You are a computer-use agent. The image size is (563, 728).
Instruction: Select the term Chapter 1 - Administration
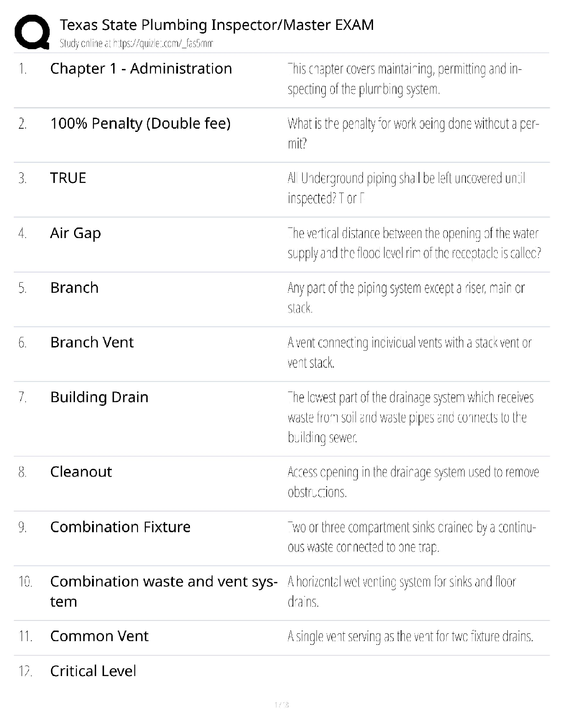point(141,68)
